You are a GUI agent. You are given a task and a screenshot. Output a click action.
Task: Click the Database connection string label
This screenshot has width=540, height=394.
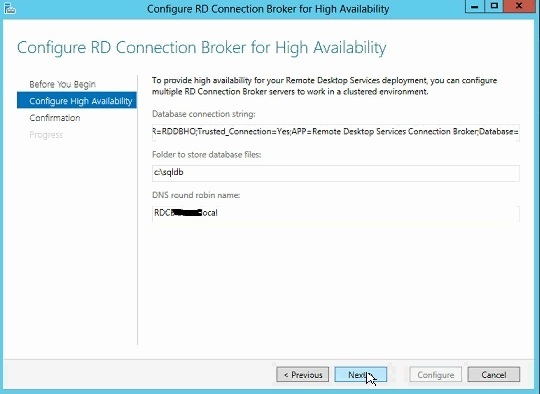point(204,114)
